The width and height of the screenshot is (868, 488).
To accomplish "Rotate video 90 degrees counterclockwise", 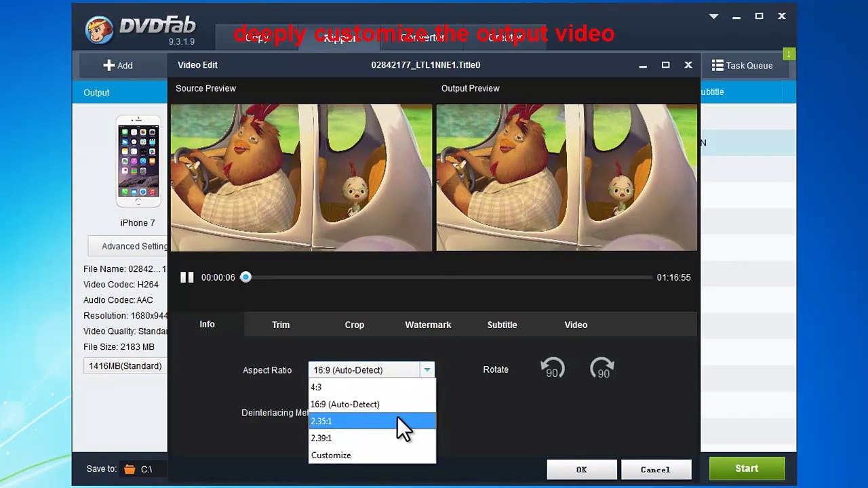I will point(552,369).
